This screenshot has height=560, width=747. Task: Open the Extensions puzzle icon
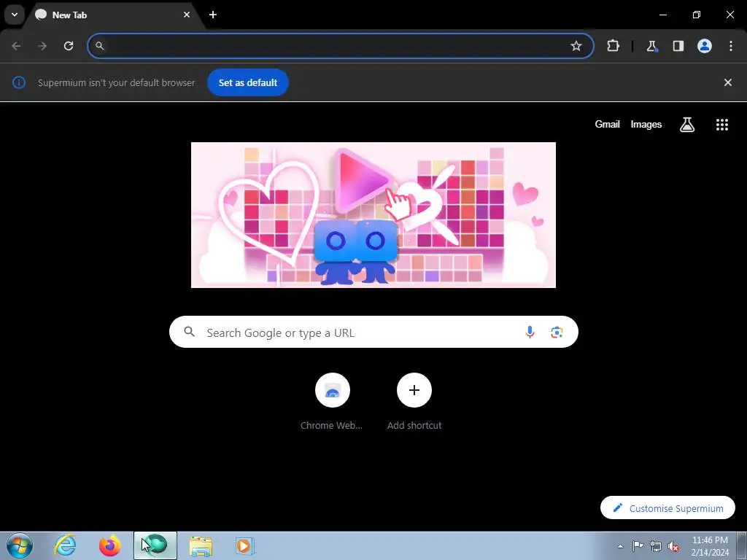[x=613, y=46]
